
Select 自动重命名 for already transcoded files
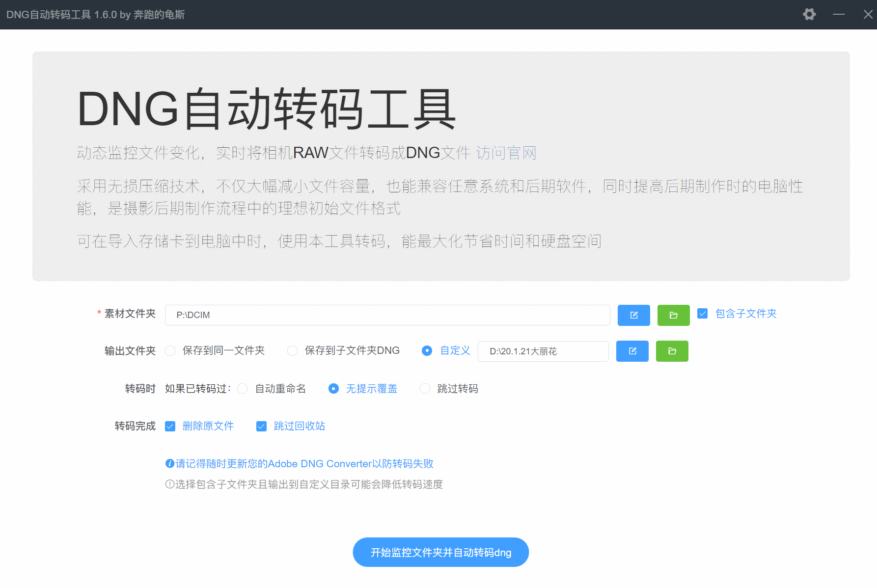(243, 389)
